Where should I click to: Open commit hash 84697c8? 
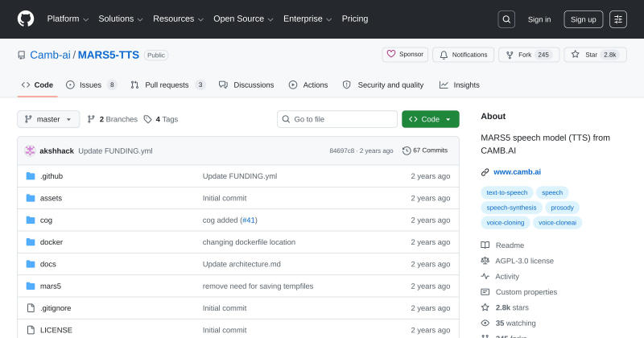coord(341,150)
